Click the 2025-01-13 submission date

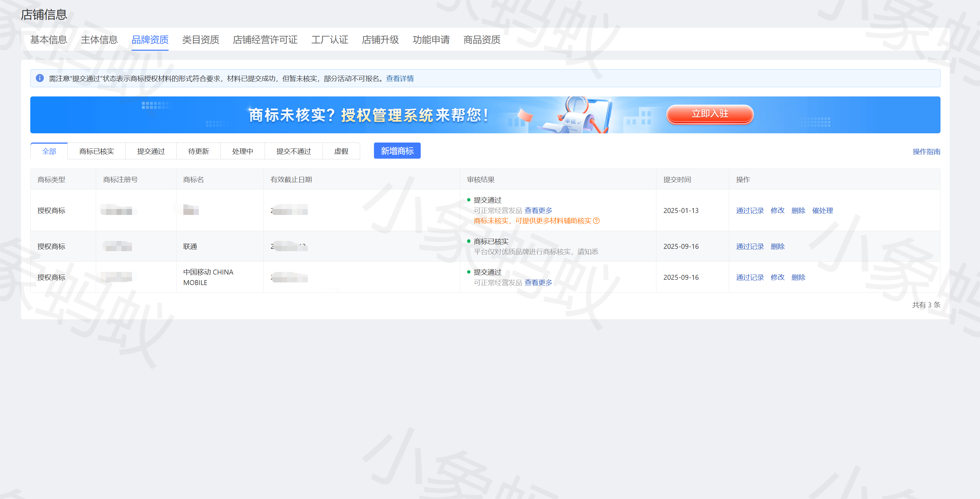tap(681, 210)
